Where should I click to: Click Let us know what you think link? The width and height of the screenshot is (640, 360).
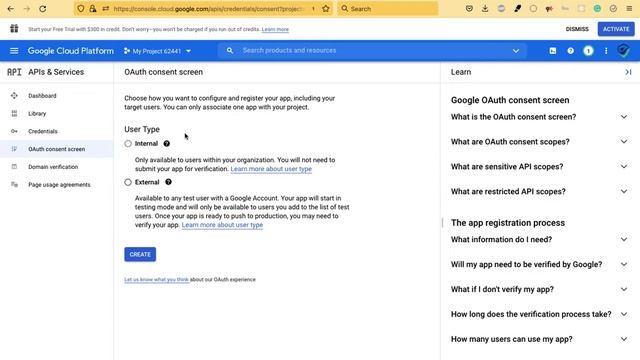[156, 280]
